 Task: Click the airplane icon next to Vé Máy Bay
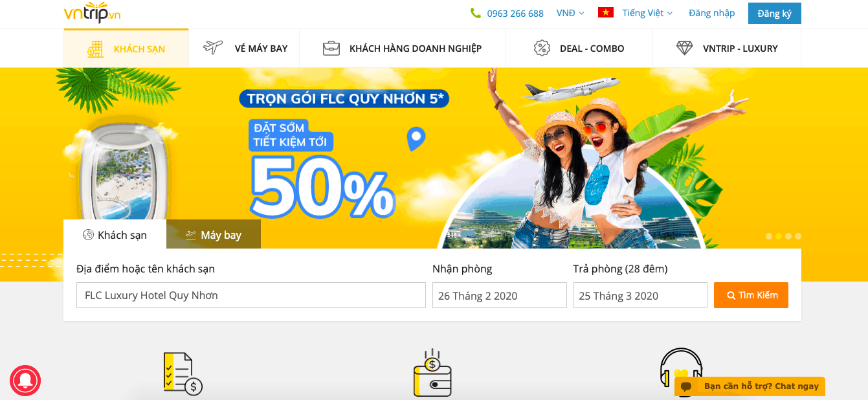coord(212,47)
